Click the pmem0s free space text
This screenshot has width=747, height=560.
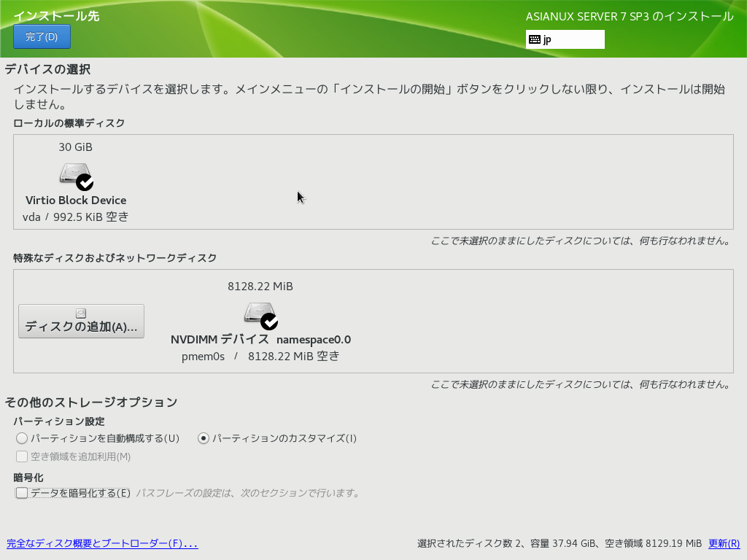pyautogui.click(x=260, y=357)
